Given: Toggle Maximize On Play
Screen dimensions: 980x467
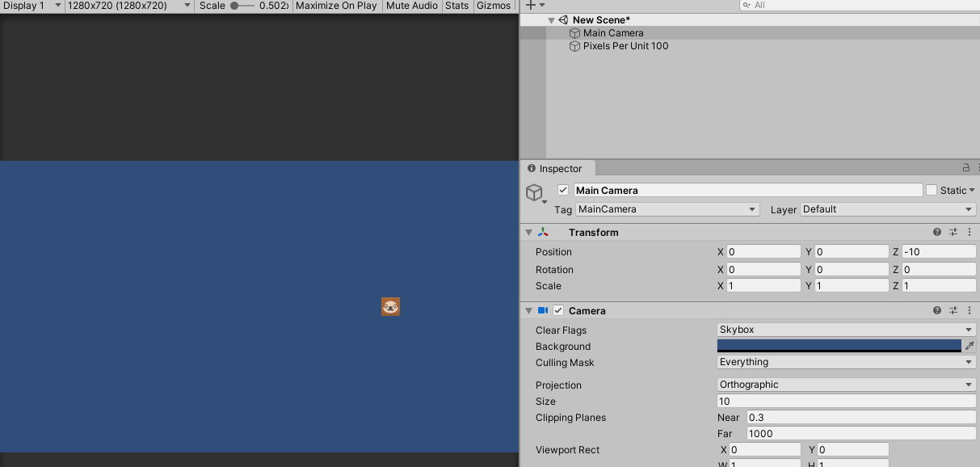Looking at the screenshot, I should click(x=336, y=6).
